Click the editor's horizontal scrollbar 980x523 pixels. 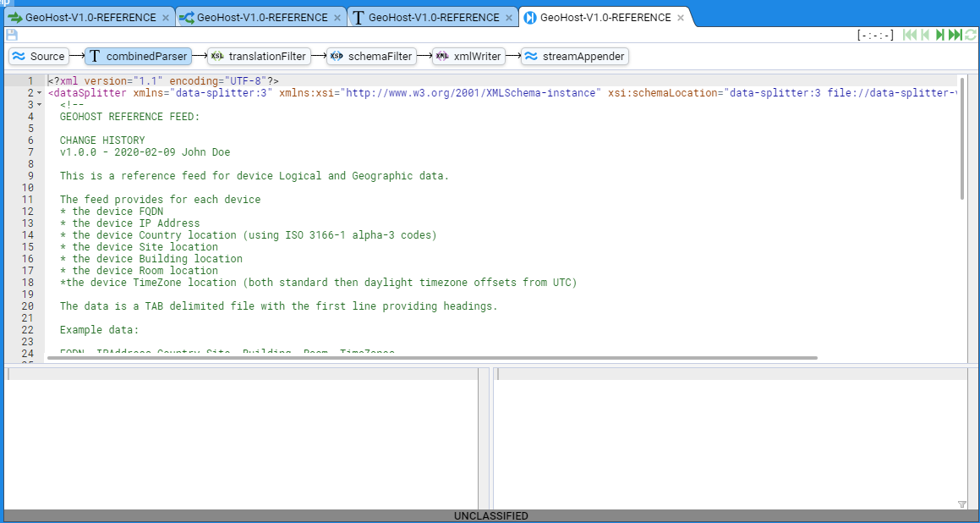(x=431, y=358)
